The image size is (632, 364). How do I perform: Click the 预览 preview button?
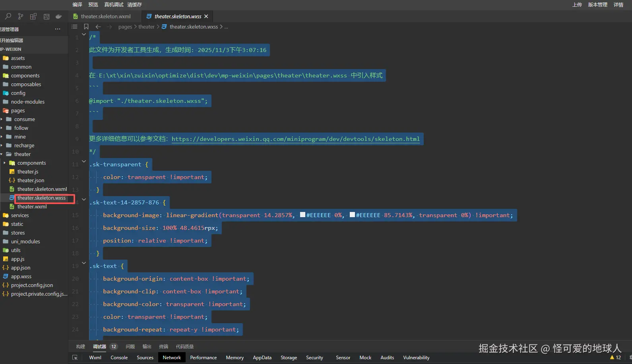click(x=93, y=5)
